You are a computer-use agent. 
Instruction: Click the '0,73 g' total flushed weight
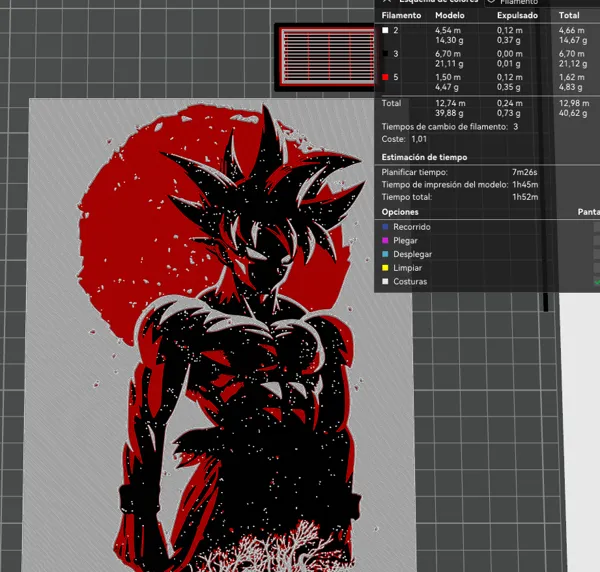coord(509,113)
